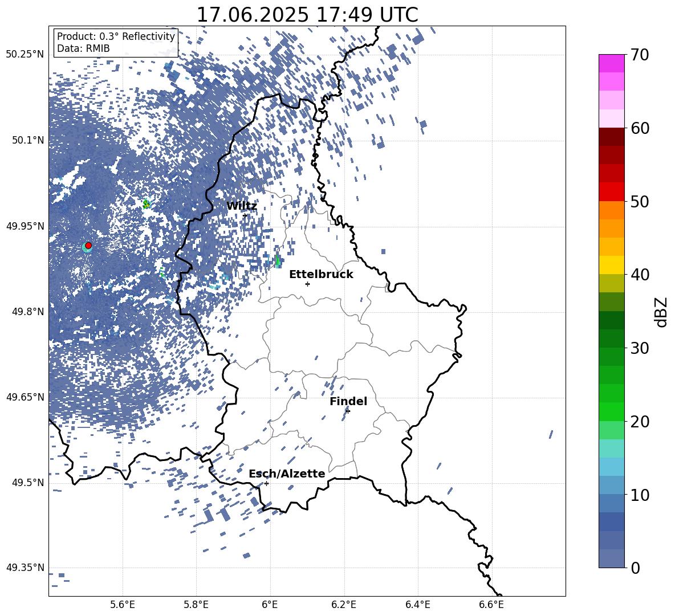This screenshot has width=675, height=616.
Task: Click the 5.6°E longitude label
Action: 123,605
